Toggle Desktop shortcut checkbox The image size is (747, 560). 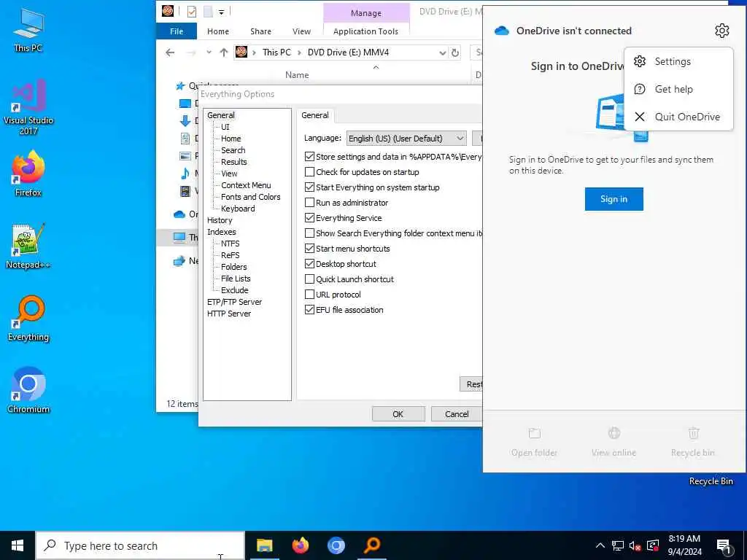(309, 263)
